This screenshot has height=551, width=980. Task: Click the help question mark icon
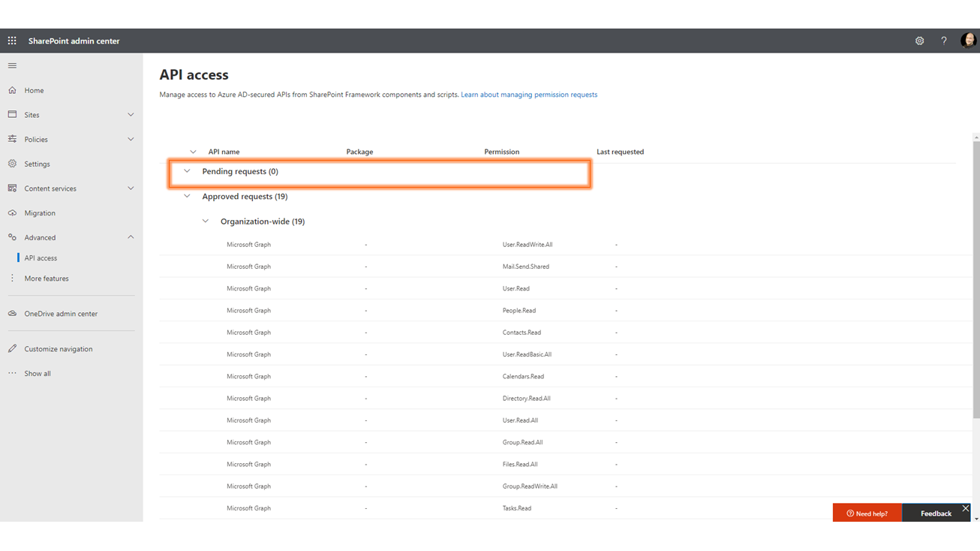(943, 41)
